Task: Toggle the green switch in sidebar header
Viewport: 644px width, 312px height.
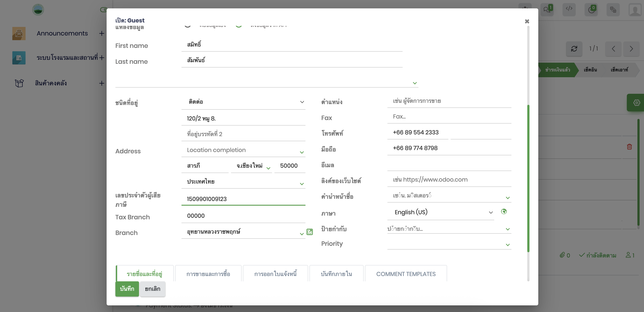Action: (x=104, y=9)
